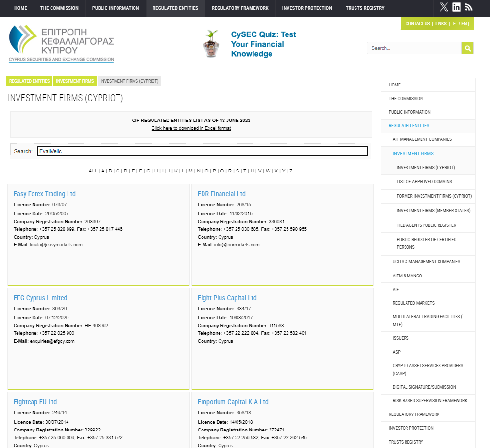This screenshot has height=448, width=490.
Task: Switch language via EL / EN
Action: (x=460, y=24)
